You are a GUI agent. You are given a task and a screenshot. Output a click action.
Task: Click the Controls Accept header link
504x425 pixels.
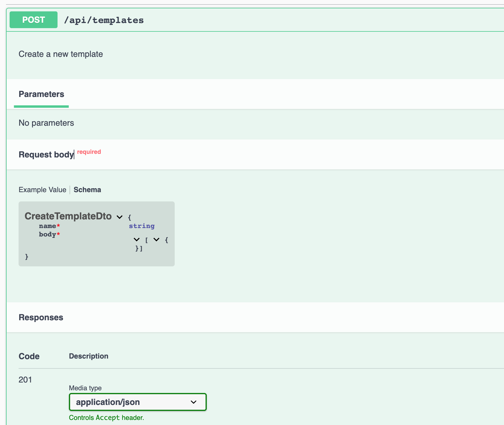[x=106, y=417]
